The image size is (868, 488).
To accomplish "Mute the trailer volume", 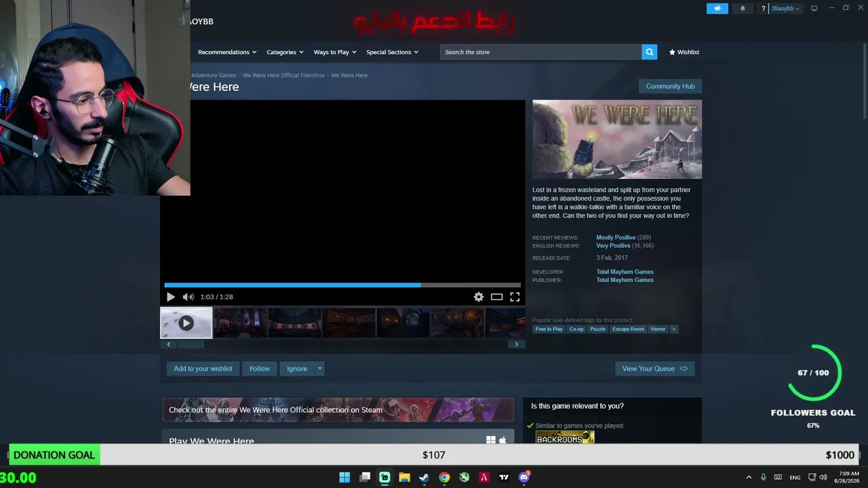I will coord(188,297).
